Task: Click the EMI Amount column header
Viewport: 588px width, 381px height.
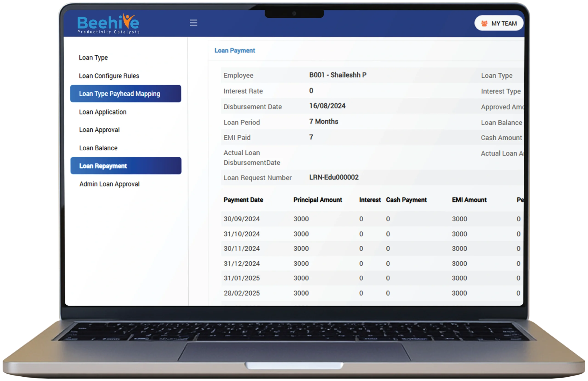Action: click(x=469, y=200)
